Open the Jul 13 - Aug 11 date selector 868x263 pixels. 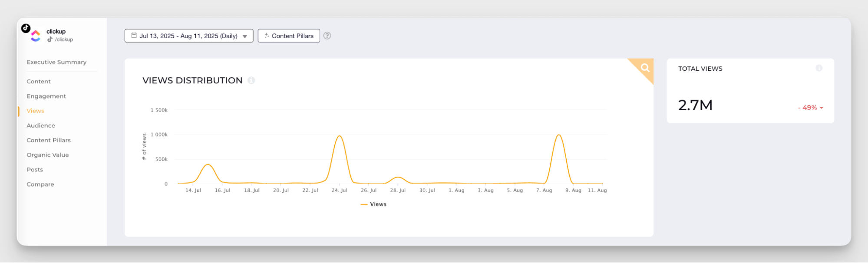click(188, 36)
